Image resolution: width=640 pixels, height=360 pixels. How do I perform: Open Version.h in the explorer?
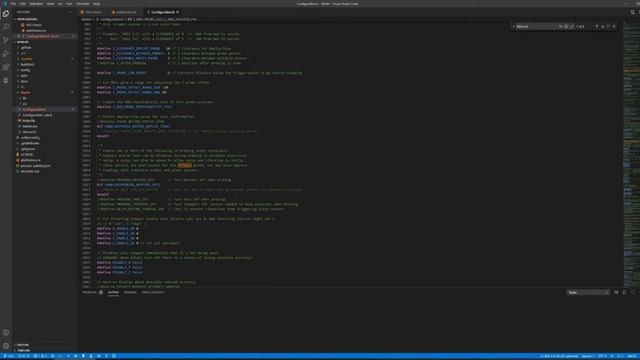pos(29,132)
